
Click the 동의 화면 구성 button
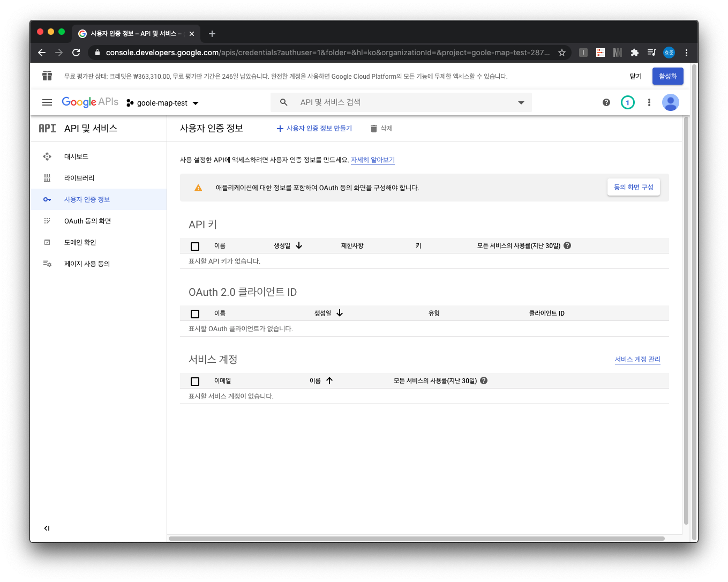[634, 188]
